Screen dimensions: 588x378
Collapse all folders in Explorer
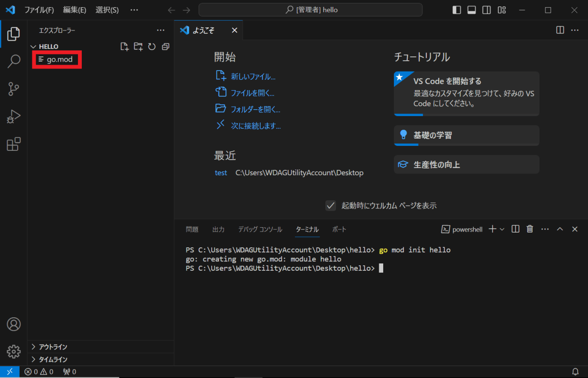click(166, 47)
